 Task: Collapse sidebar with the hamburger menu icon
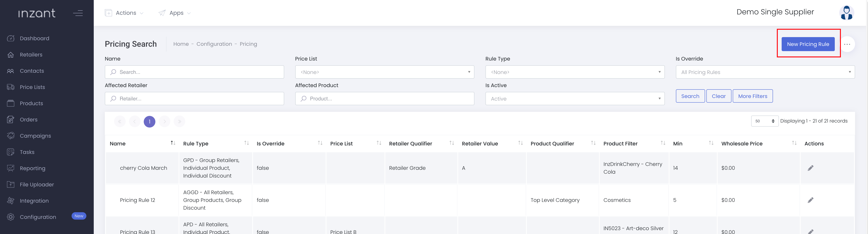tap(78, 13)
